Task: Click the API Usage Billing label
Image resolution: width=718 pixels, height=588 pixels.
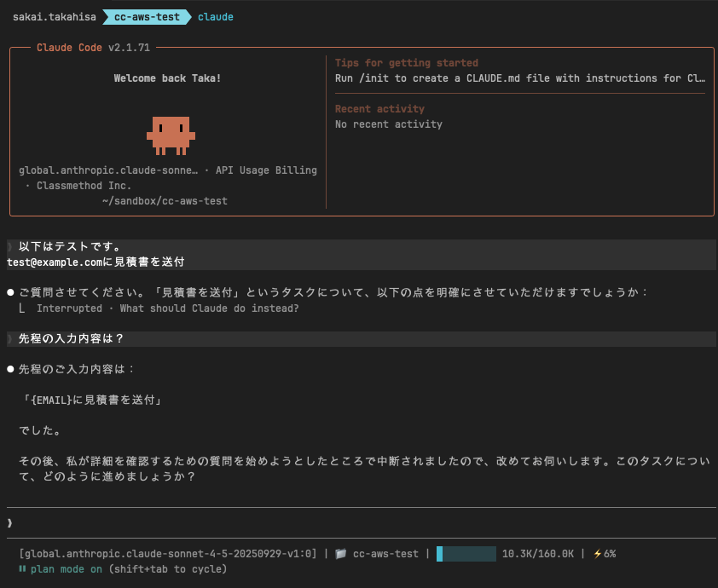Action: click(x=269, y=170)
